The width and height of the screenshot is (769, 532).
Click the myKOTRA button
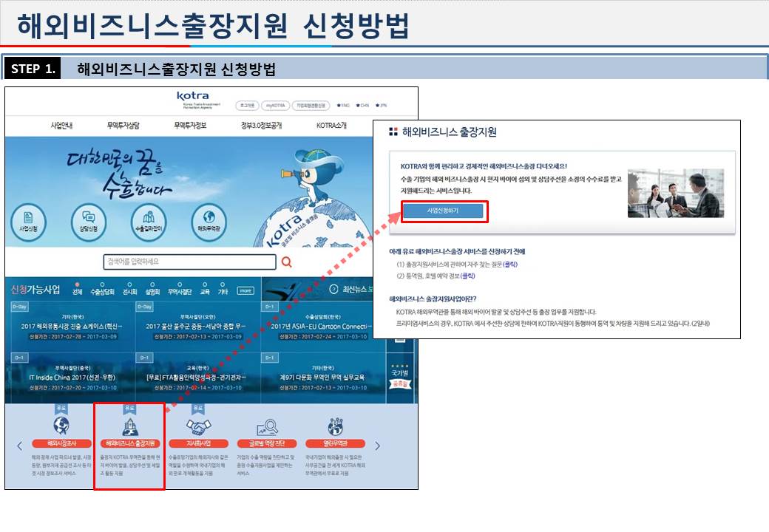tap(275, 106)
